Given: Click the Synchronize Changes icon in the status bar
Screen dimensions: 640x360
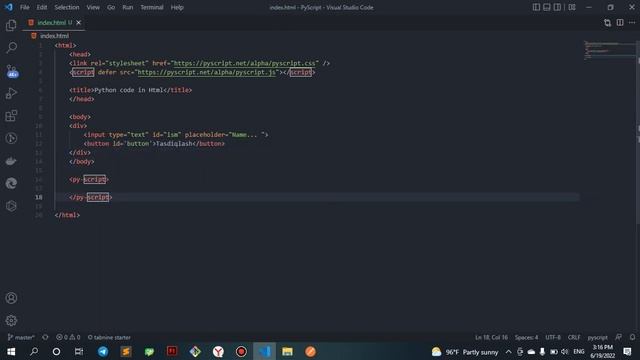Looking at the screenshot, I should [45, 337].
